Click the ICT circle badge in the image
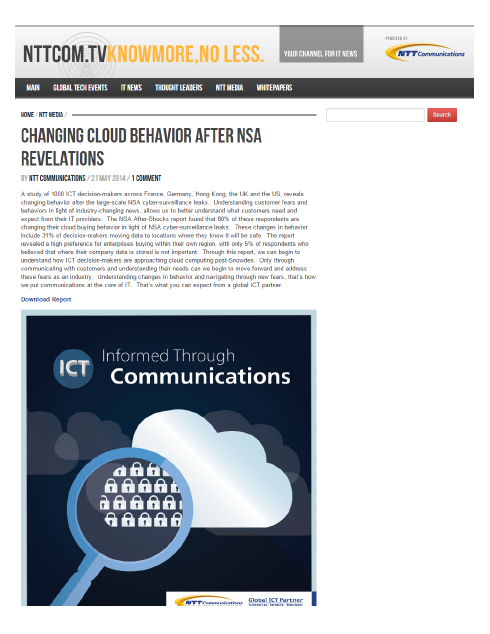The image size is (490, 634). [x=73, y=368]
